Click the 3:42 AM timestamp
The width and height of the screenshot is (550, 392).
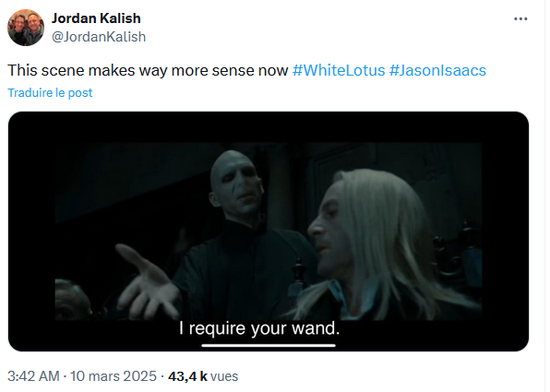coord(33,376)
